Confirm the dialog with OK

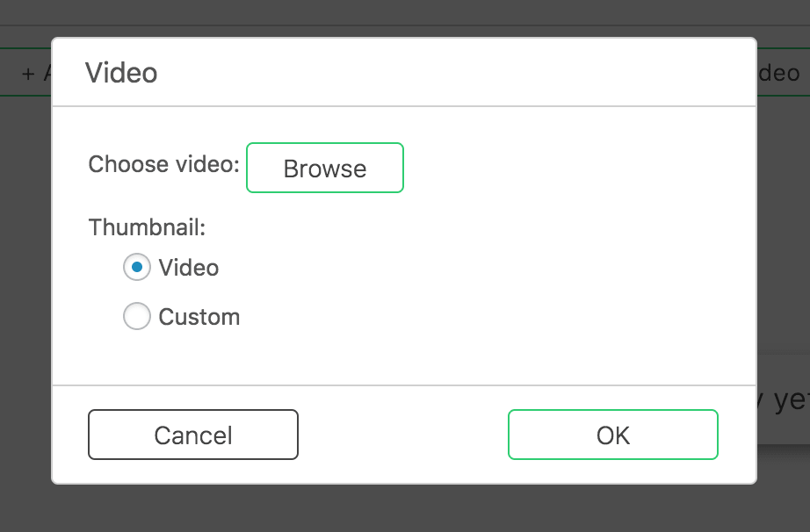coord(612,435)
